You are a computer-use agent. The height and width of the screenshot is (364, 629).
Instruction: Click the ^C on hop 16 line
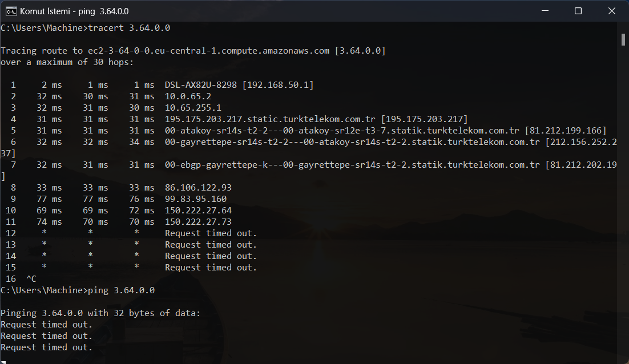point(31,278)
